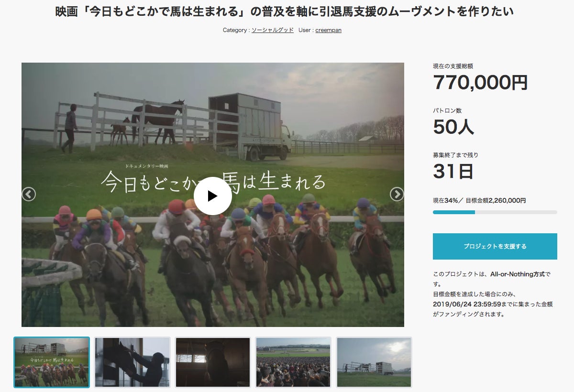Viewport: 574px width, 392px height.
Task: Click the funding progress bar
Action: click(495, 212)
